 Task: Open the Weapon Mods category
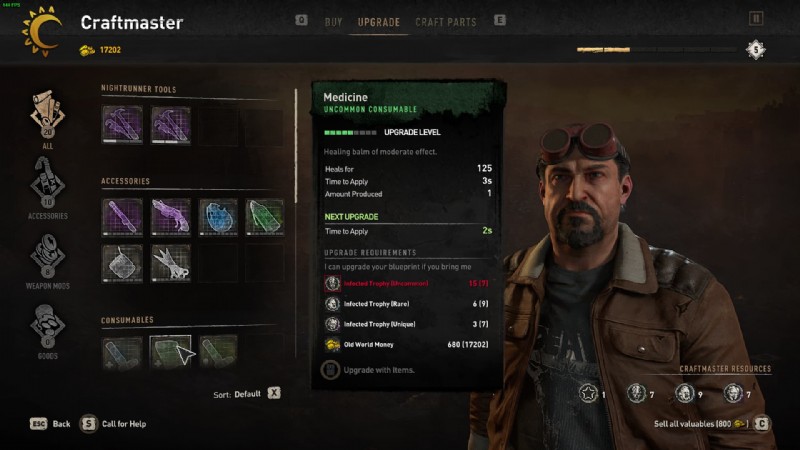coord(47,261)
